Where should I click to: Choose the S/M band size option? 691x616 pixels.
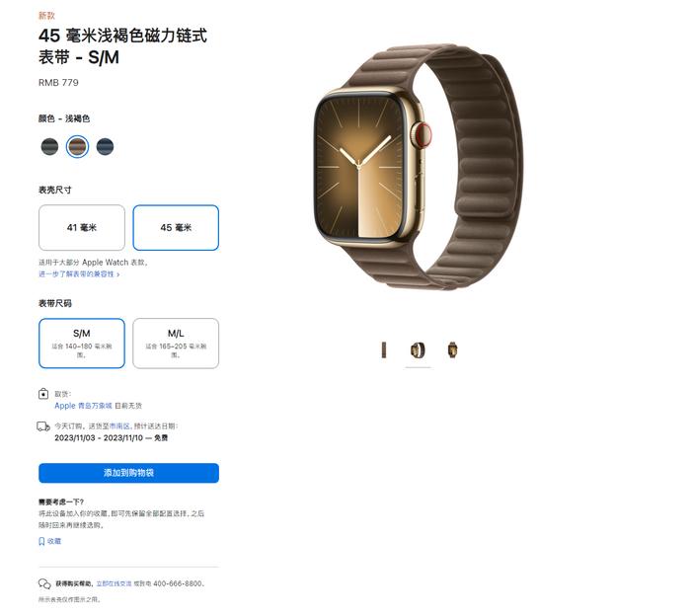click(82, 344)
